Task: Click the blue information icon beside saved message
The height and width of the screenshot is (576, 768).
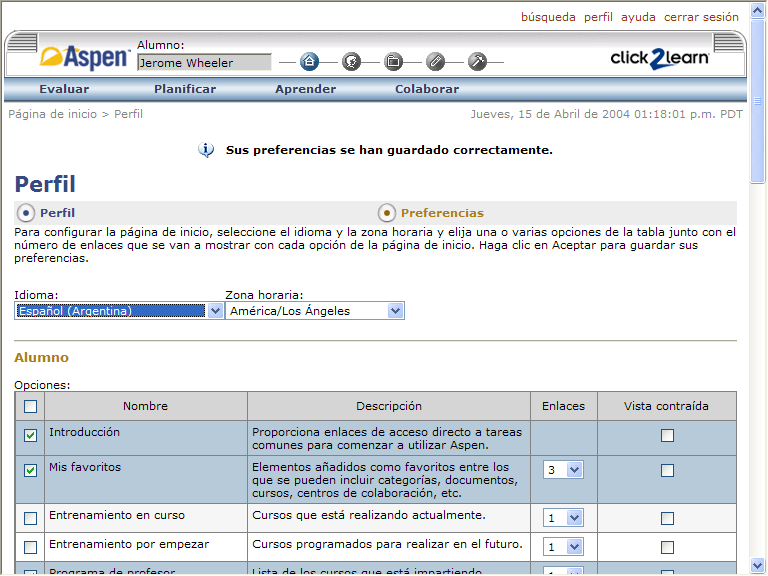Action: (x=206, y=150)
